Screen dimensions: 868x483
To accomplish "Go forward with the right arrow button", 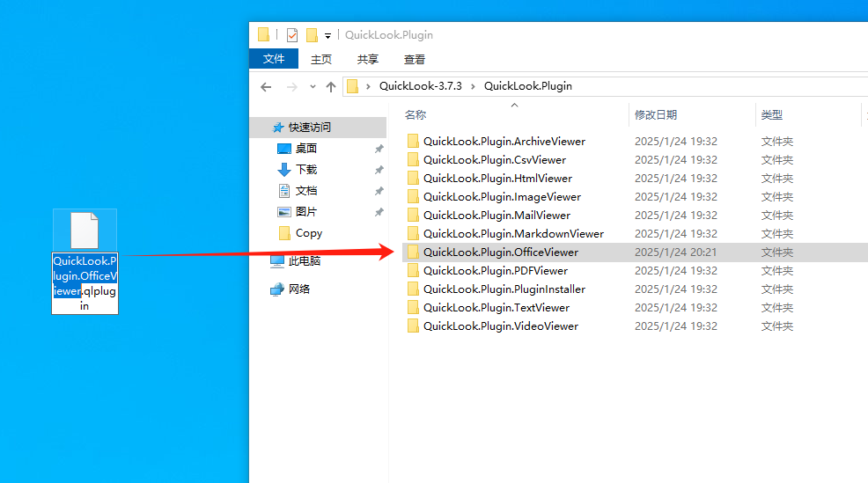I will click(291, 87).
